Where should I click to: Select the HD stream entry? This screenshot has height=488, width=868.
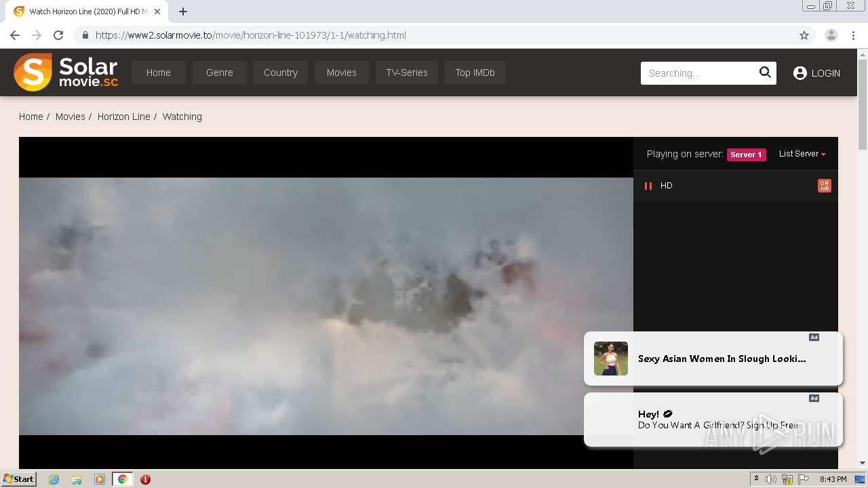coord(736,186)
